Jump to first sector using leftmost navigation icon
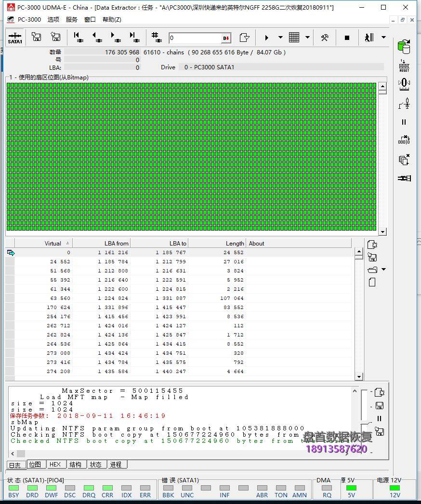The width and height of the screenshot is (421, 504). click(77, 38)
